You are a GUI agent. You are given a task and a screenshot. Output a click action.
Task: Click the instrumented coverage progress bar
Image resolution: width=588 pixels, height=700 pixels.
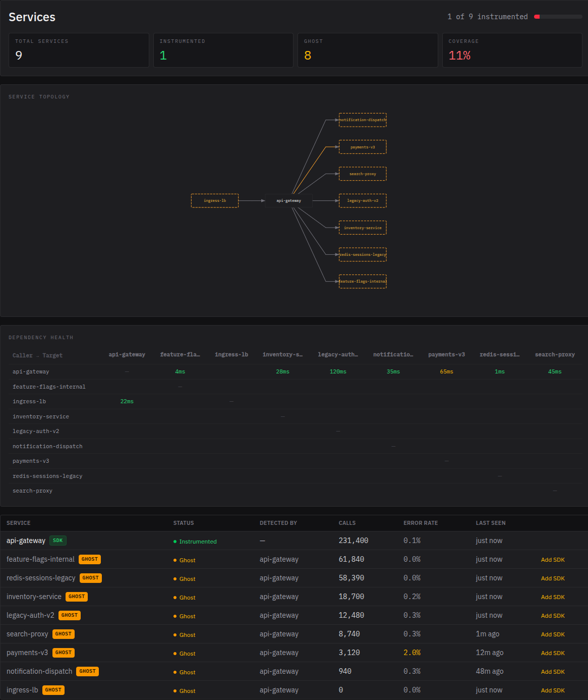(558, 17)
